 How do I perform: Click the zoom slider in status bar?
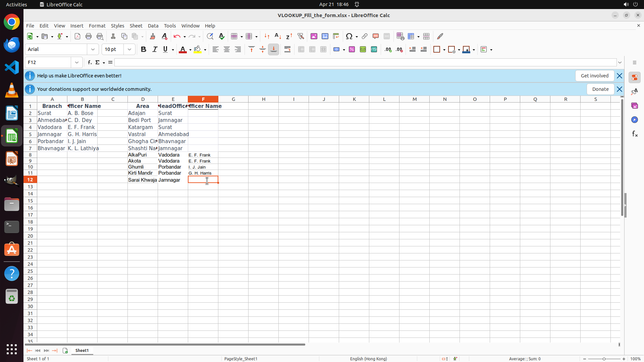pos(604,359)
